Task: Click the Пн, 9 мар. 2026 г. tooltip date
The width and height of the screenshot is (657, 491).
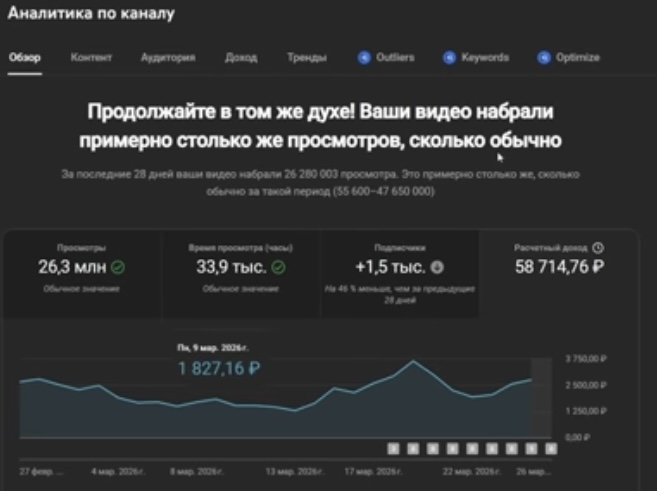Action: [x=212, y=348]
